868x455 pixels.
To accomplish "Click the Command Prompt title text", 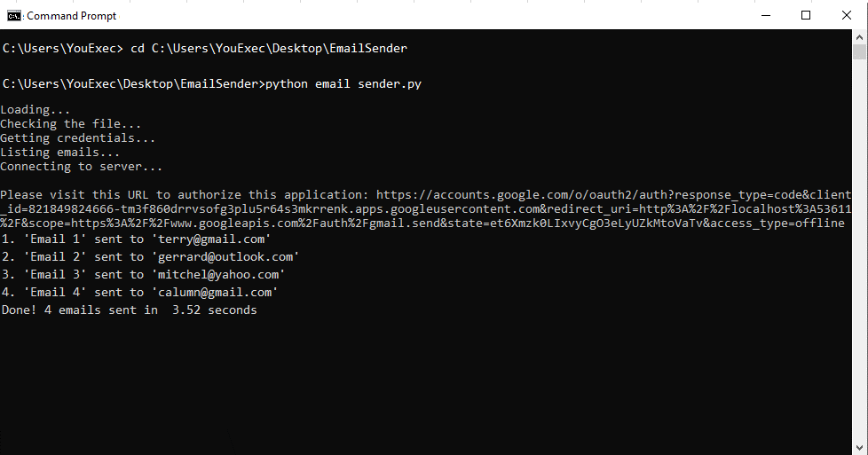I will (71, 16).
